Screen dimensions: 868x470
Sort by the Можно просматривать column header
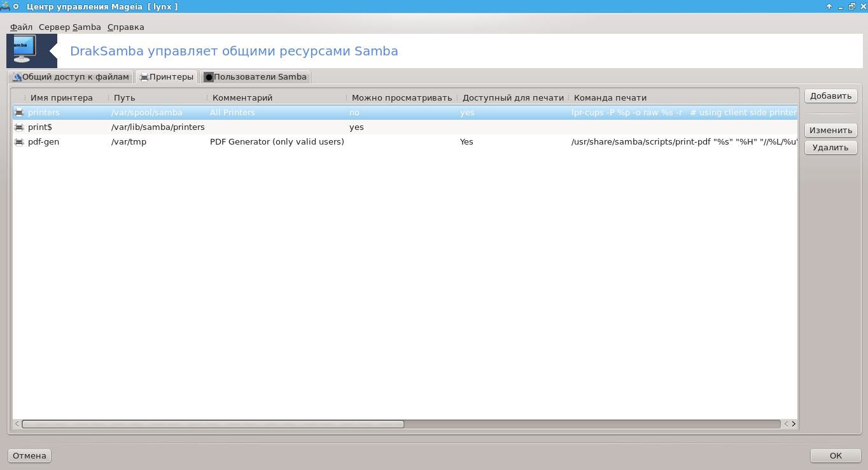tap(402, 98)
